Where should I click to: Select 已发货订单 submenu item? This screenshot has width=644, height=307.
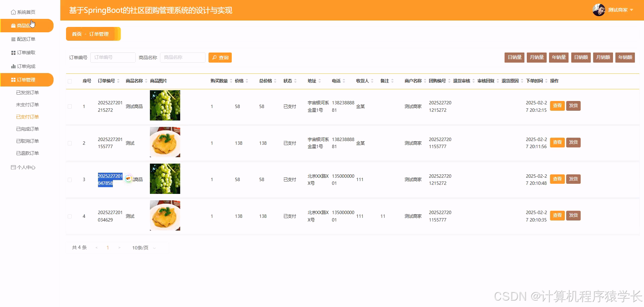pos(27,93)
